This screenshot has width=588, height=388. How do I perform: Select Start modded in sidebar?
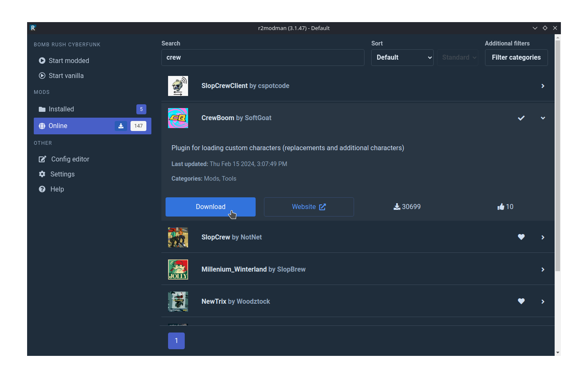click(93, 60)
